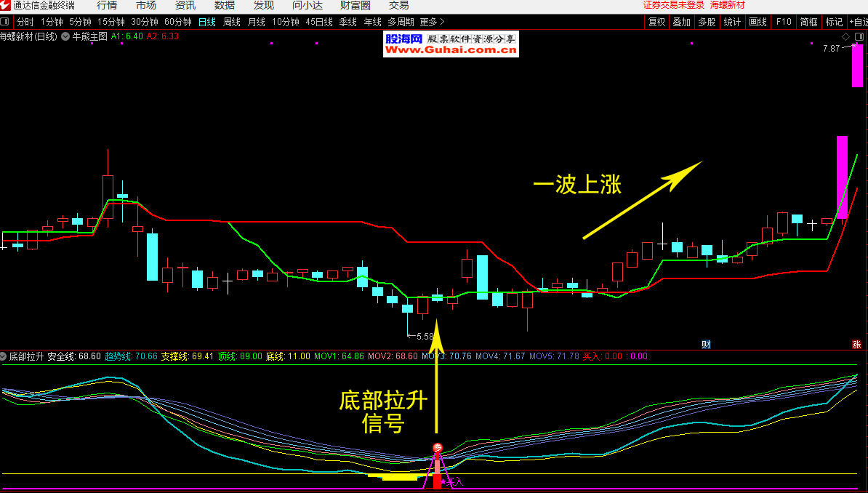The height and width of the screenshot is (493, 868).
Task: Click the tall magenta candlestick bar
Action: (x=842, y=177)
